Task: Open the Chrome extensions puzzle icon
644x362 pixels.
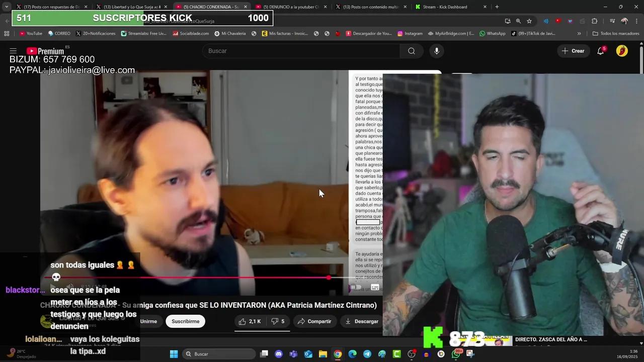Action: (x=594, y=21)
